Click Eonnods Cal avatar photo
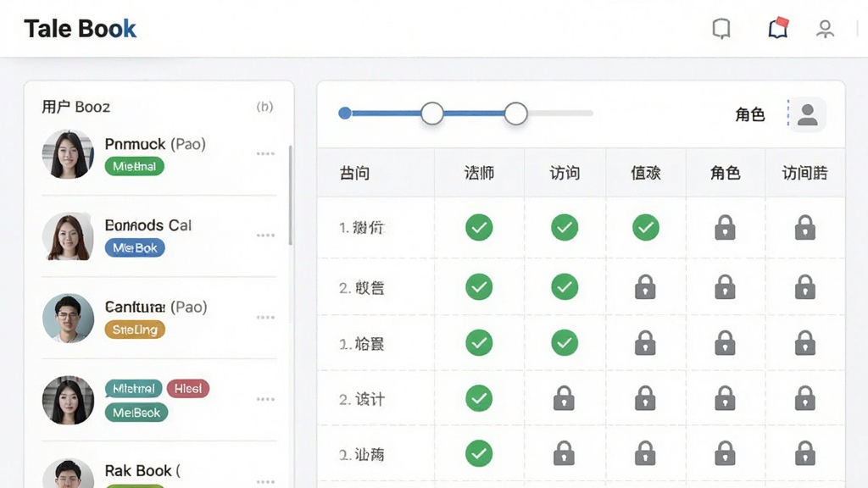The image size is (868, 488). click(68, 236)
